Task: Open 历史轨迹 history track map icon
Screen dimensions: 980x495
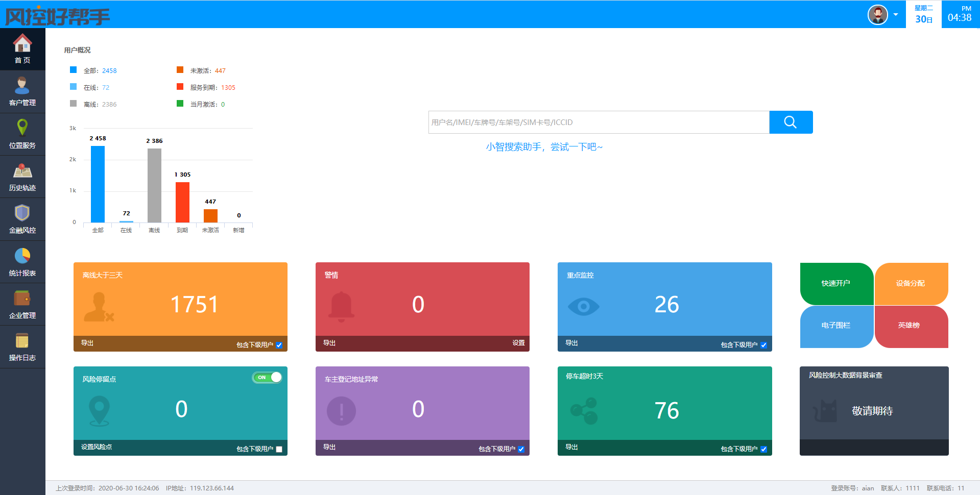Action: 22,171
